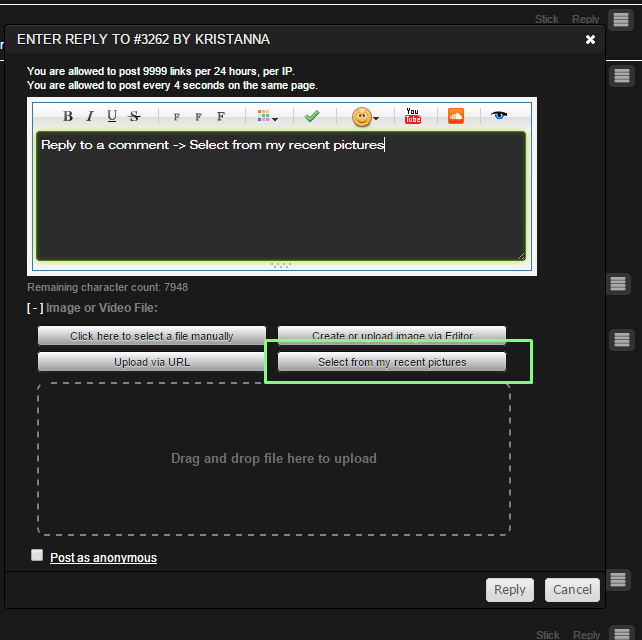Apply italic formatting to text
This screenshot has width=642, height=640.
tap(89, 116)
